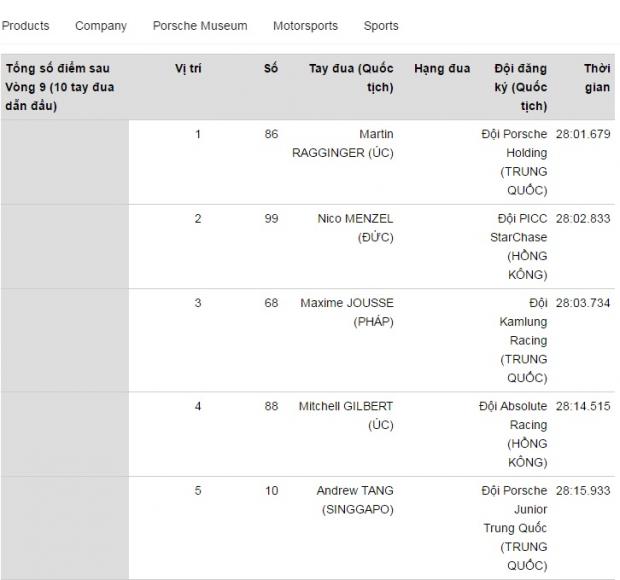Select the Nico MENZEL driver cell
The height and width of the screenshot is (580, 620).
point(354,228)
